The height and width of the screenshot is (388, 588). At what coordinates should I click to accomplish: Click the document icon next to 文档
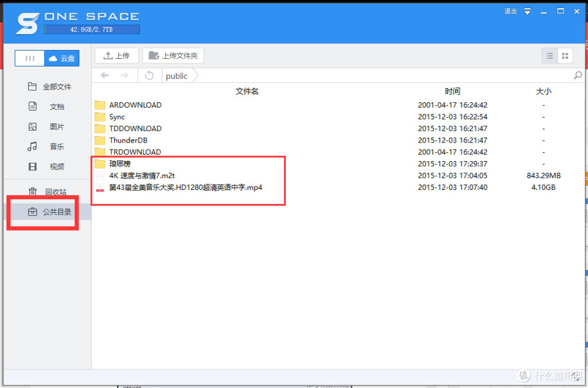[33, 107]
